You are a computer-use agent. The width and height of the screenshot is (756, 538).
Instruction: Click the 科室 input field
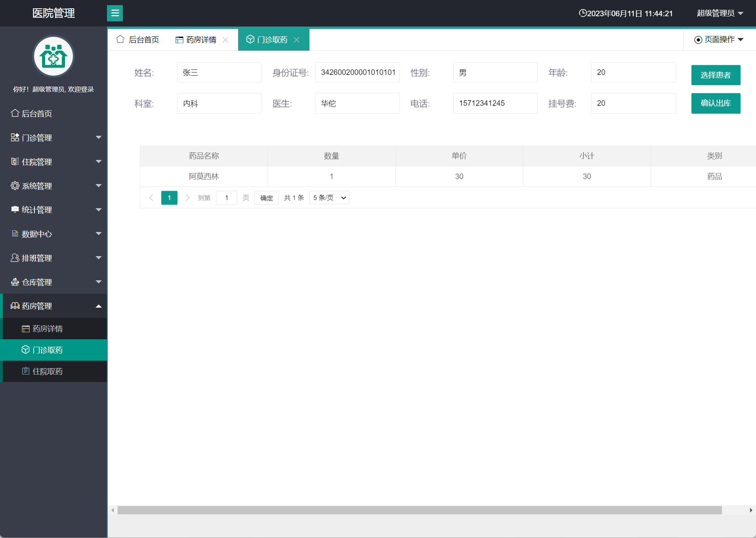[x=220, y=103]
